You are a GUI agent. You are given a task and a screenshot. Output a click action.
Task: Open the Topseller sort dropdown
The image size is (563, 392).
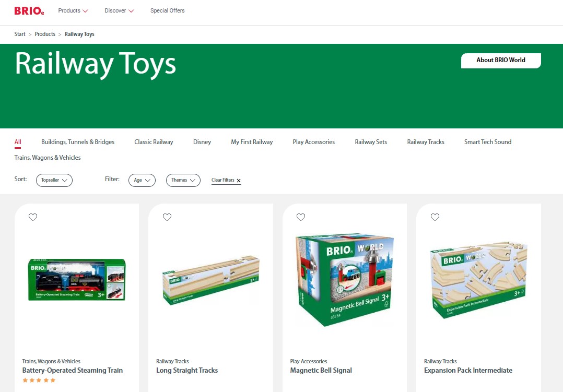click(x=54, y=180)
